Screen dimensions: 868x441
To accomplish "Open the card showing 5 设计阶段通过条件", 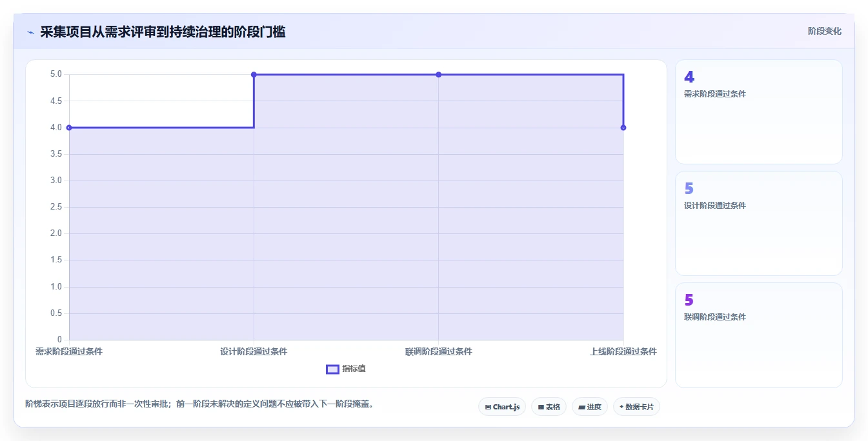I will [x=759, y=224].
